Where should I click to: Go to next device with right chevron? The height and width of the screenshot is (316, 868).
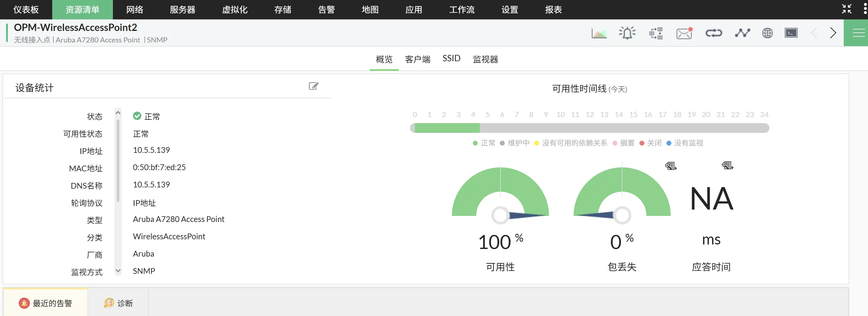coord(833,33)
